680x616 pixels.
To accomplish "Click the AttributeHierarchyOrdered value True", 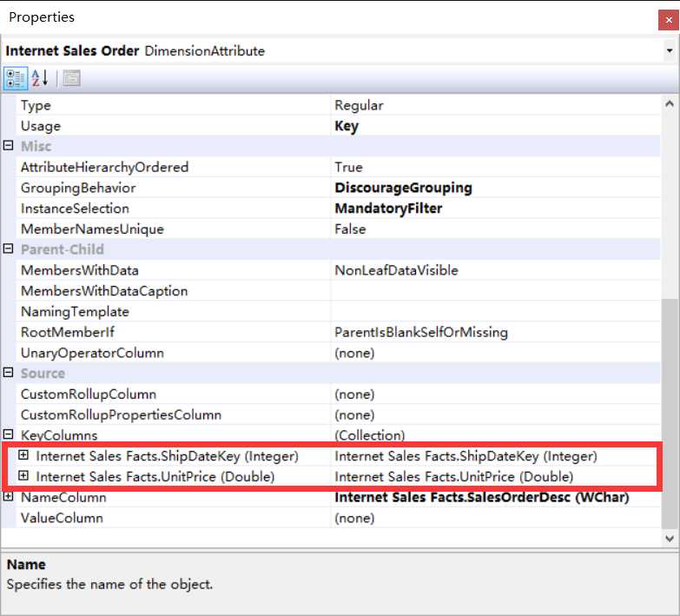I will coord(348,168).
